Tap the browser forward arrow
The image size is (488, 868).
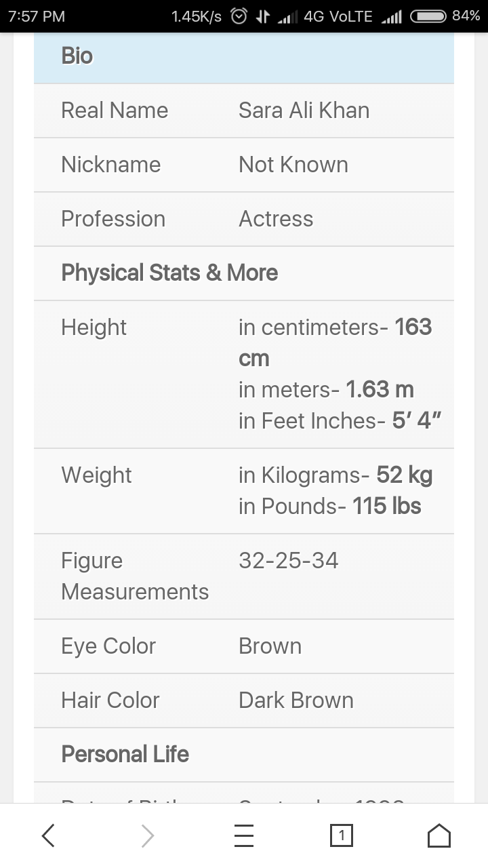[147, 835]
